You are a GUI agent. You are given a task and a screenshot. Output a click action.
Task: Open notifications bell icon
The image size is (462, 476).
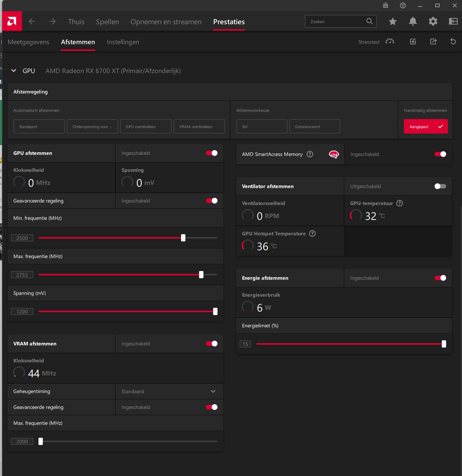click(413, 22)
